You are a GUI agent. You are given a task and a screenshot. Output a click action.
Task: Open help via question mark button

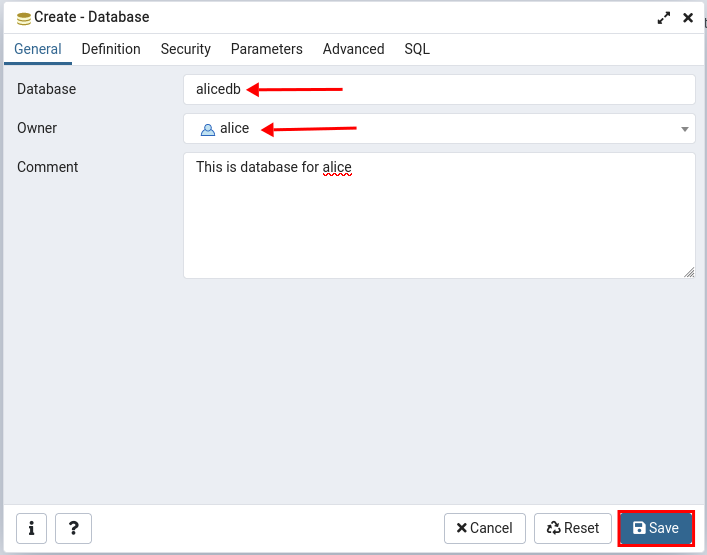click(x=73, y=528)
